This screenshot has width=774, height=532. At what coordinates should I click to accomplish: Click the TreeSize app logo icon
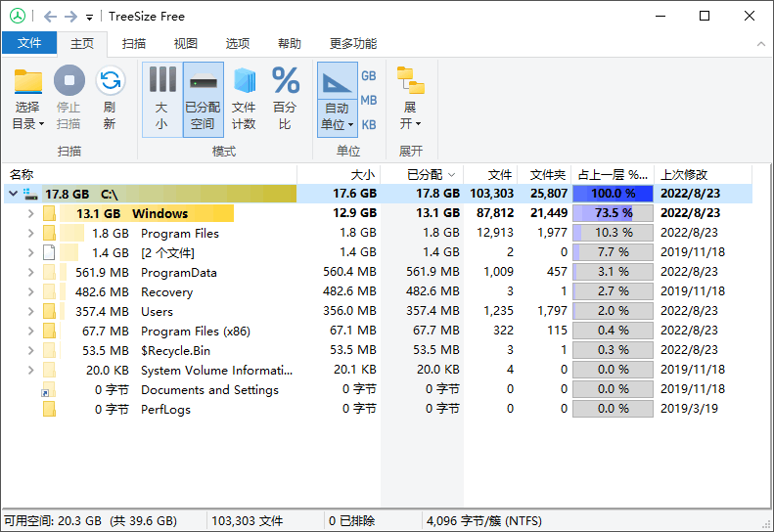[x=18, y=16]
